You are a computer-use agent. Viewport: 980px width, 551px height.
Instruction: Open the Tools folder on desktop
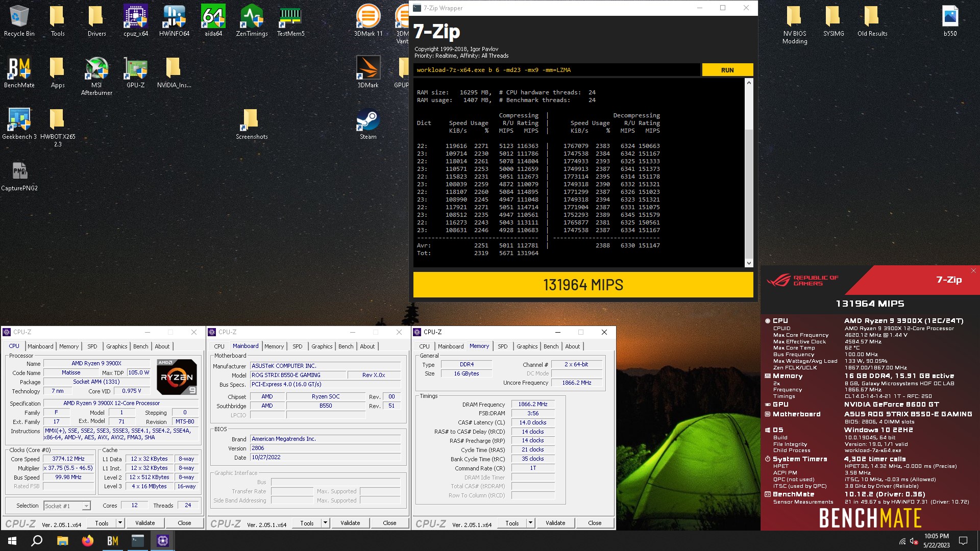click(58, 21)
